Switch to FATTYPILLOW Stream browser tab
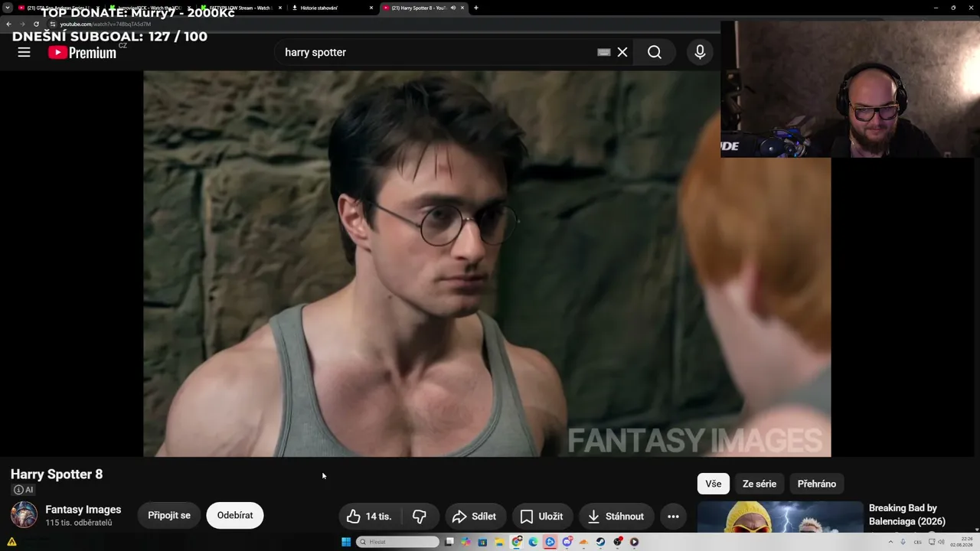The width and height of the screenshot is (980, 551). point(240,8)
